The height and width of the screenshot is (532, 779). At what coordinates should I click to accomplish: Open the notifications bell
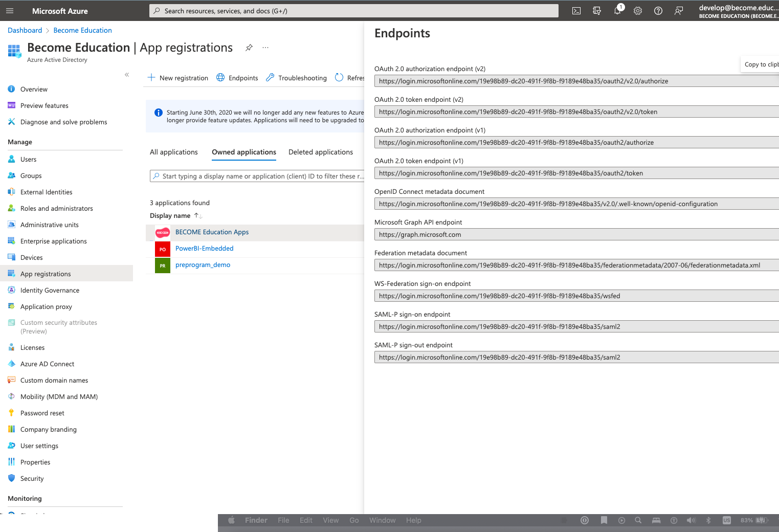617,11
